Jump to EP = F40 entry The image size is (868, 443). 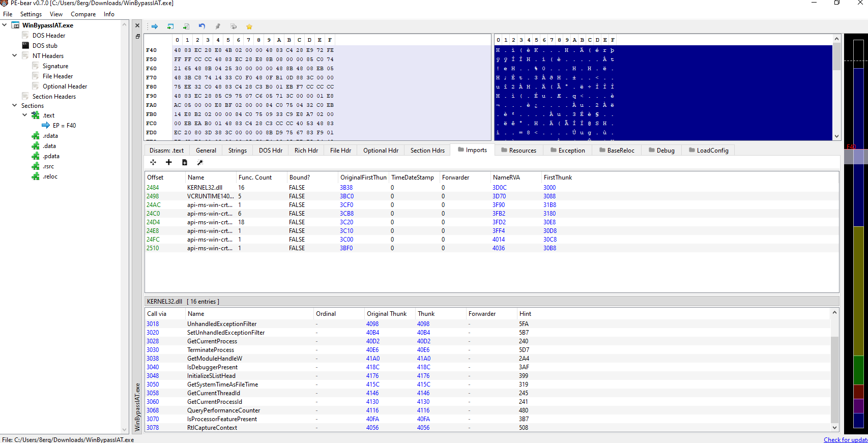[64, 126]
